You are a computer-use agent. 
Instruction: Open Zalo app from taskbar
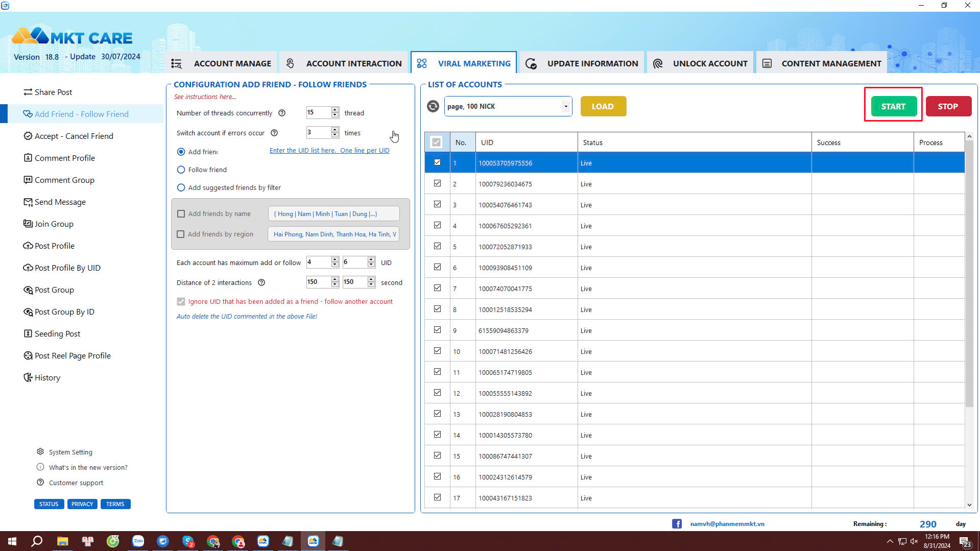(138, 541)
